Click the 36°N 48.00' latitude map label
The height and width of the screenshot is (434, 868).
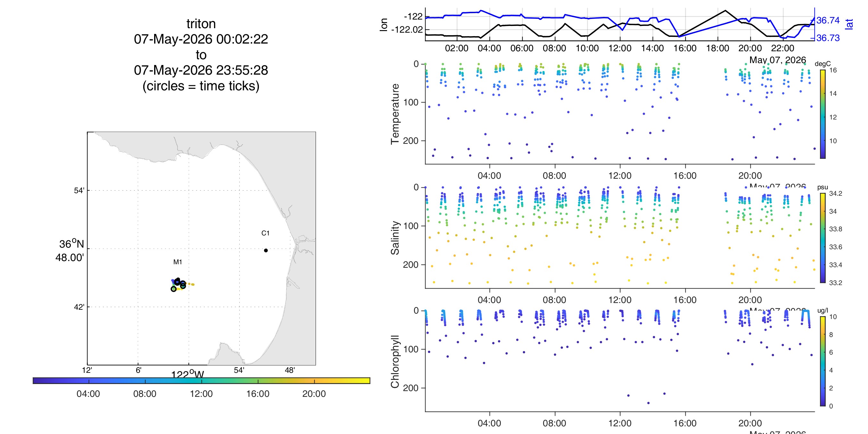pos(70,250)
